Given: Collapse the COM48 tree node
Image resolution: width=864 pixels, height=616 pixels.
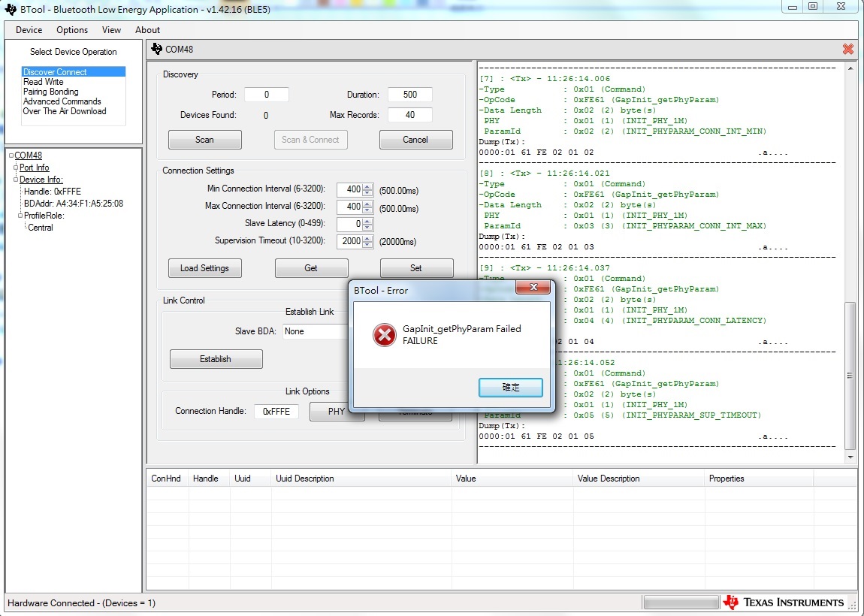Looking at the screenshot, I should 11,156.
